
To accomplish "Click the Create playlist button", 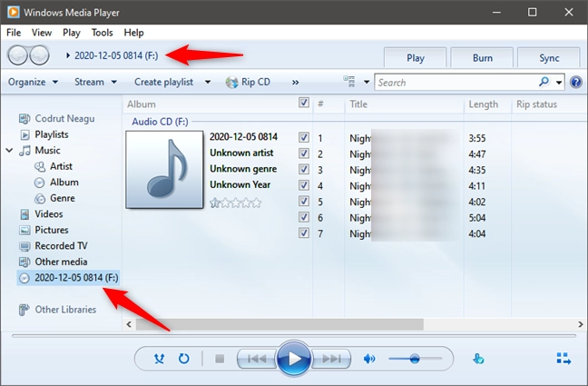I will point(164,82).
